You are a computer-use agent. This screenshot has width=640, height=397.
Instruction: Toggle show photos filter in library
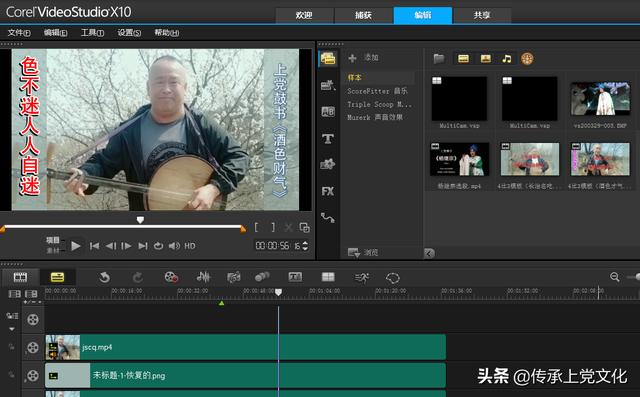coord(485,59)
